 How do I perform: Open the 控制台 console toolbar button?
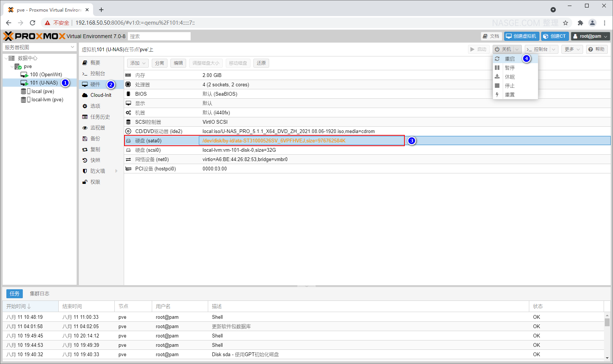click(x=537, y=49)
